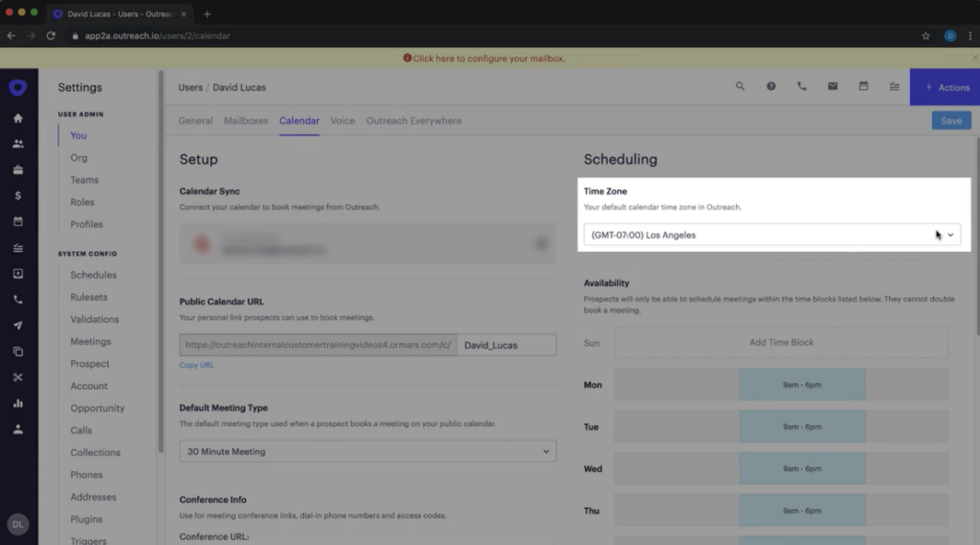Click the Outreach logo at sidebar top
980x545 pixels.
[18, 87]
